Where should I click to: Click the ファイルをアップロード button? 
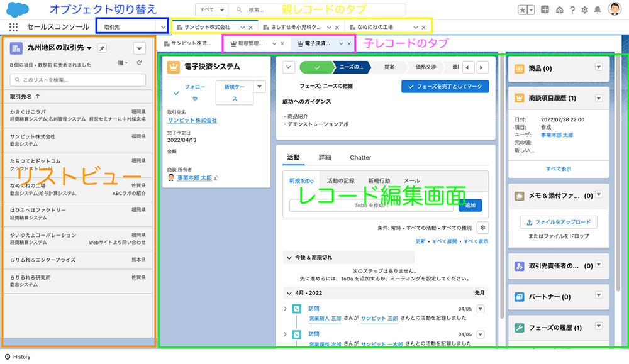(x=559, y=222)
